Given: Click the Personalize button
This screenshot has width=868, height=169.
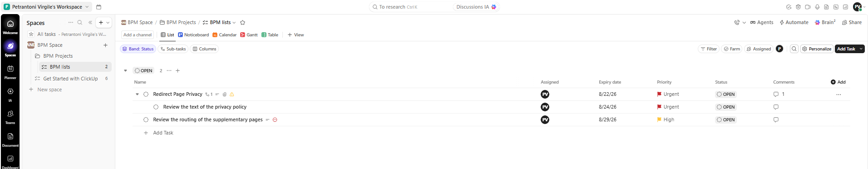Looking at the screenshot, I should coord(816,49).
